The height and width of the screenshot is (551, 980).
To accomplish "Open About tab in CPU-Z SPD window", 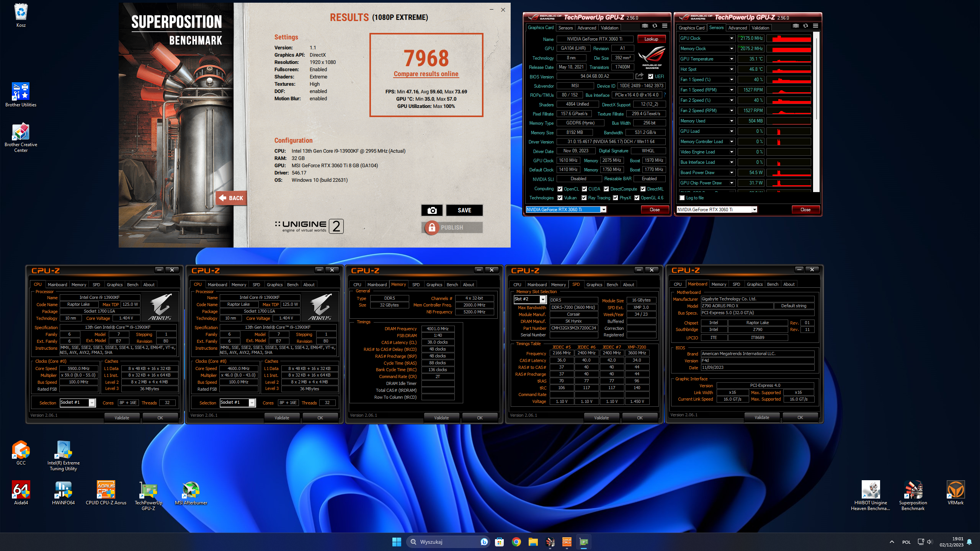I will (628, 285).
